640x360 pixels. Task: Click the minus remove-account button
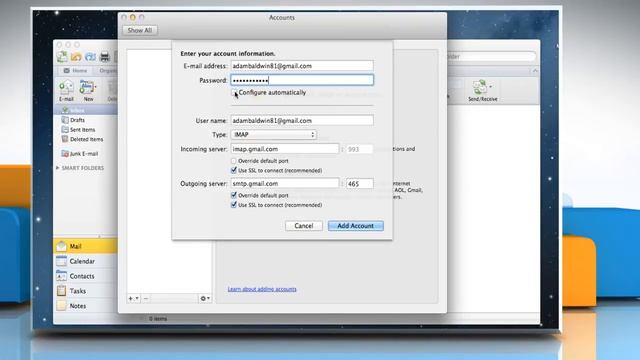(x=146, y=299)
